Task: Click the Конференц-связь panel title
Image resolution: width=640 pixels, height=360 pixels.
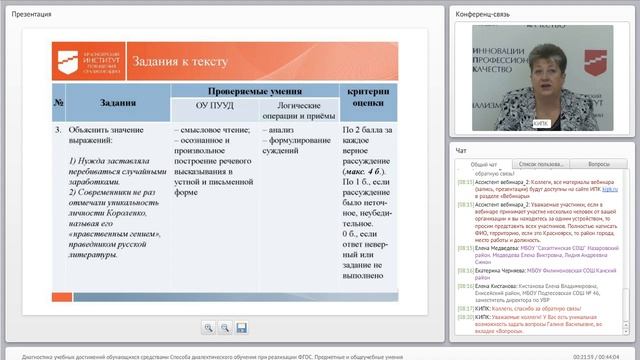Action: tap(482, 14)
